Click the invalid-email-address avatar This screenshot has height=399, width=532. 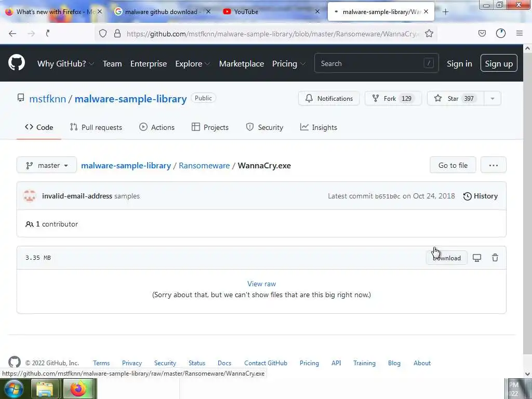click(x=30, y=196)
